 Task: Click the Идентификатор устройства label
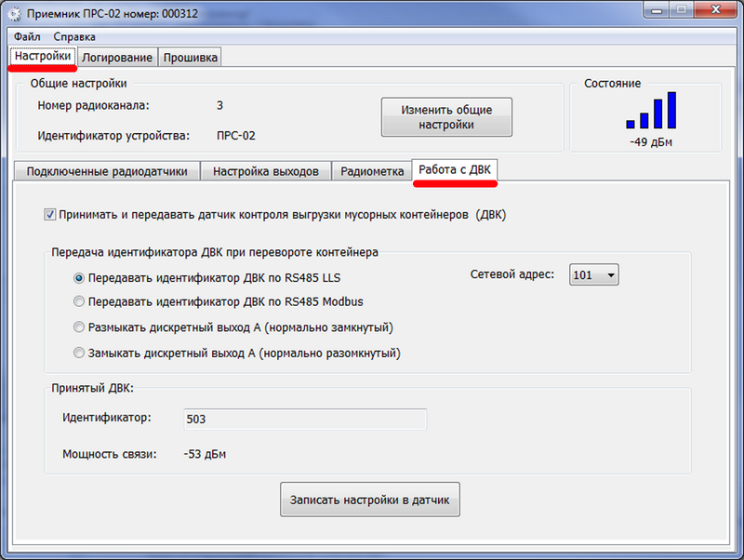[113, 136]
